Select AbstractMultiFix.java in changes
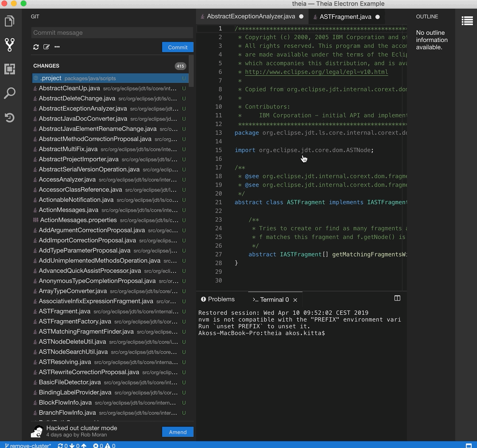This screenshot has width=477, height=448. coord(110,149)
